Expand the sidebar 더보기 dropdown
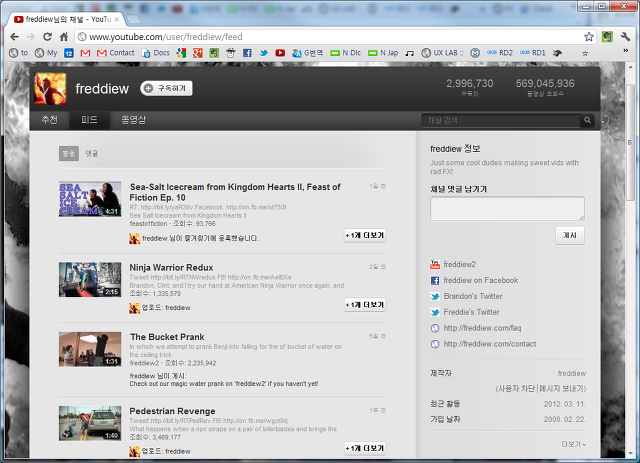The height and width of the screenshot is (463, 640). point(573,444)
